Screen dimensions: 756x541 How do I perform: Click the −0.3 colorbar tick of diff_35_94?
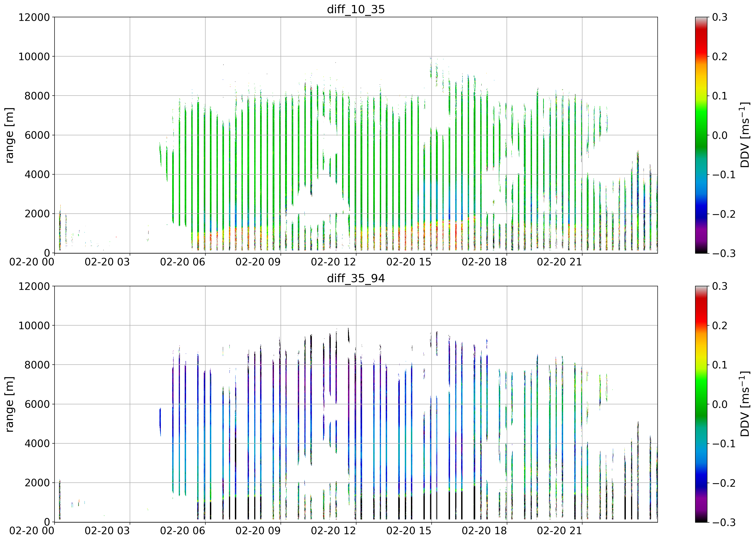pyautogui.click(x=724, y=522)
